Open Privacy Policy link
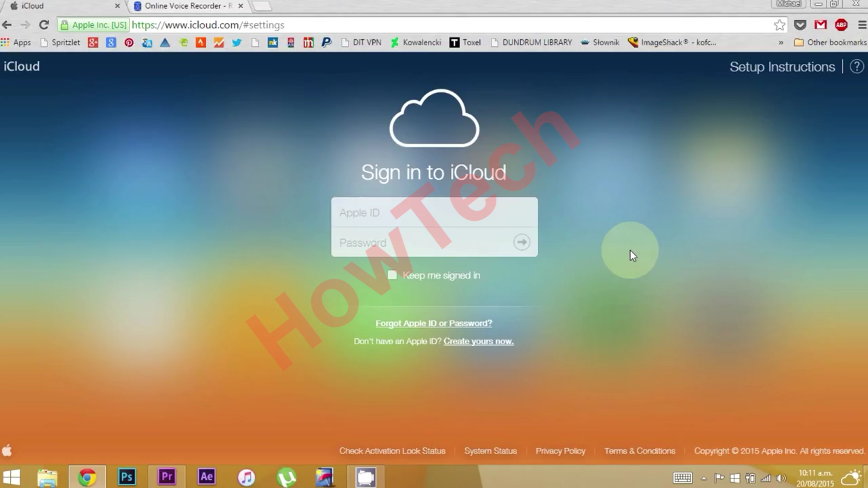Screen dimensions: 868x488 560,451
